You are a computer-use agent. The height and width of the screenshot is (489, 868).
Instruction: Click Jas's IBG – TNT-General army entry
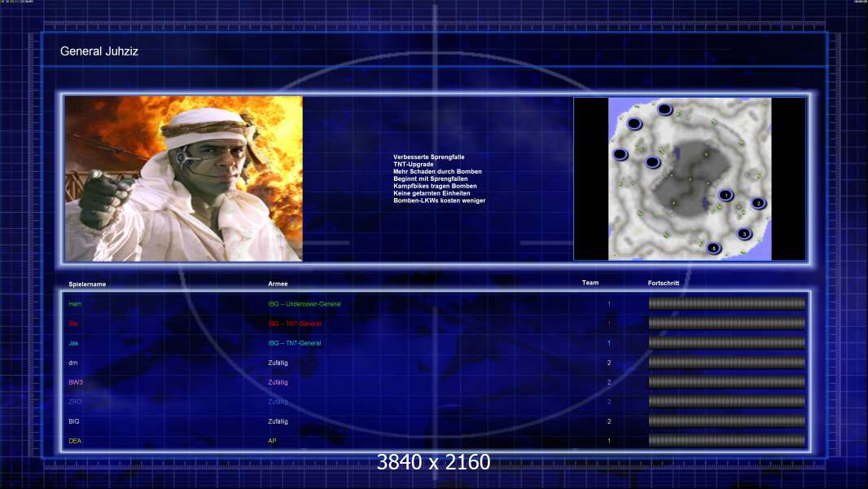[295, 343]
